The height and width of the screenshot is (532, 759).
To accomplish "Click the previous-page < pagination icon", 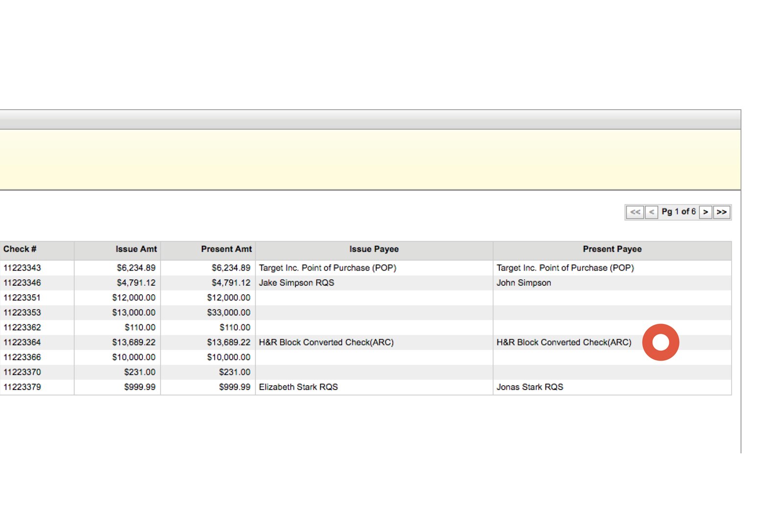I will point(651,212).
